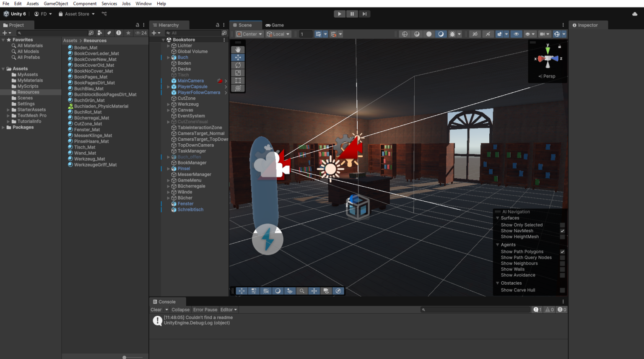Click the camera preview icon in scene overlays

pyautogui.click(x=326, y=291)
